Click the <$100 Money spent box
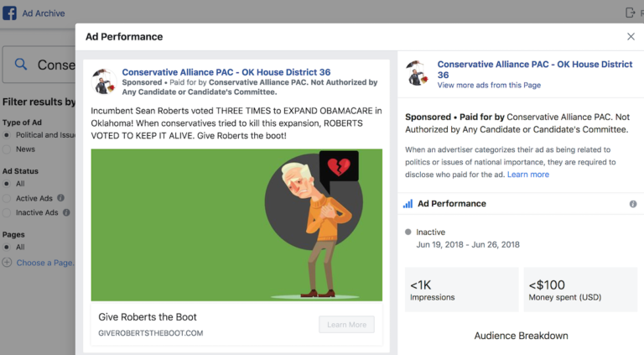The height and width of the screenshot is (355, 644). pos(580,290)
